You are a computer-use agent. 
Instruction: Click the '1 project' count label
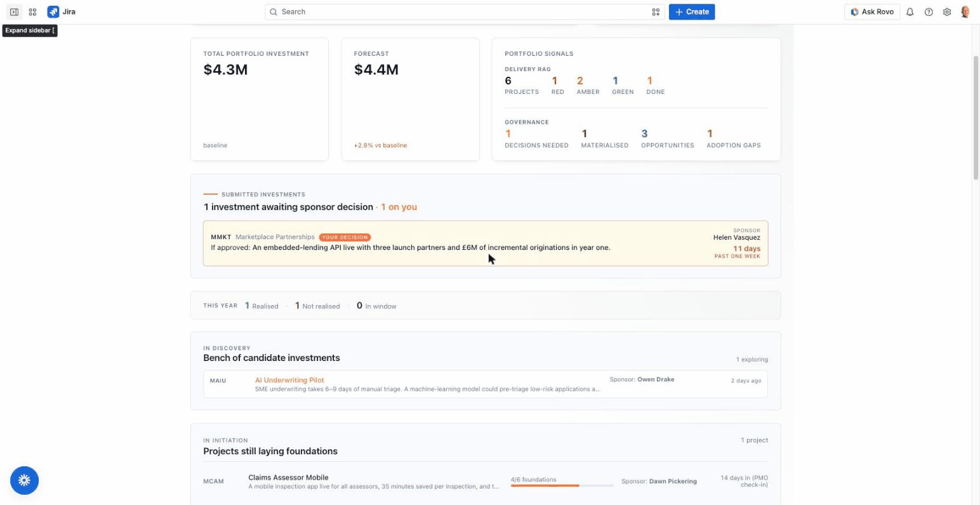click(754, 440)
